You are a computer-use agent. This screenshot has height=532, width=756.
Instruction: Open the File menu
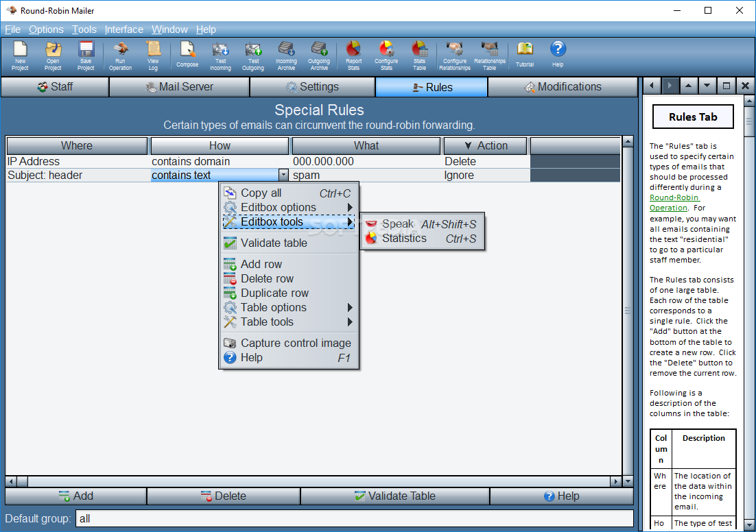[12, 29]
